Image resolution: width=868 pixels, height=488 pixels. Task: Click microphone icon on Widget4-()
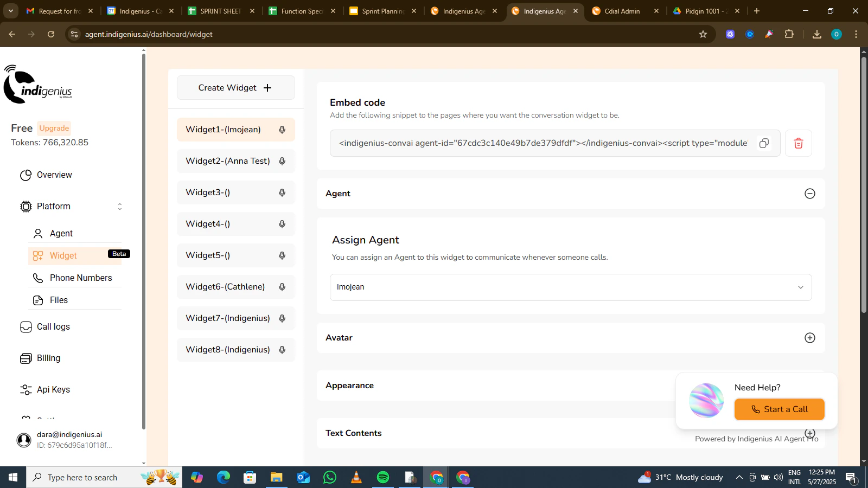coord(282,224)
